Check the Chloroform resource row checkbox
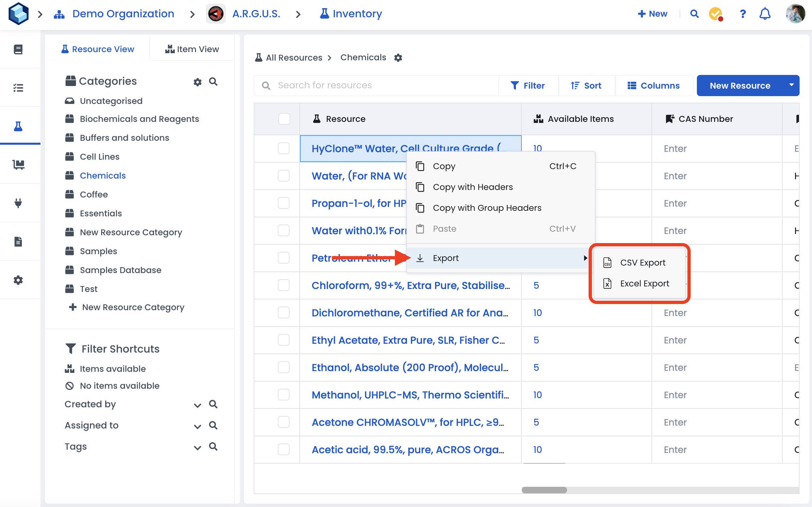Image resolution: width=812 pixels, height=507 pixels. (x=283, y=285)
